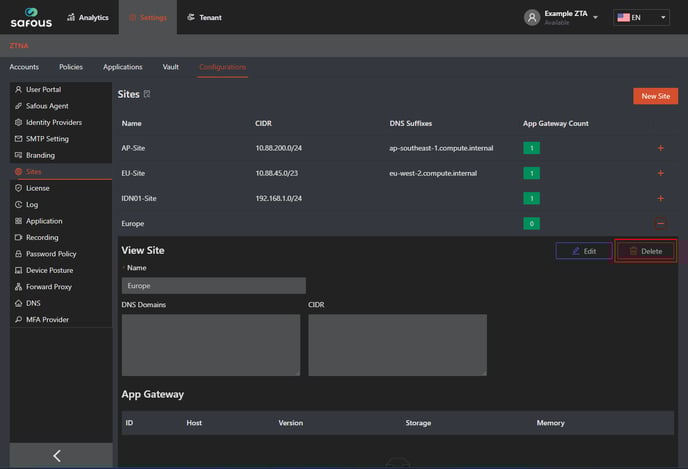688x469 pixels.
Task: Go to Device Posture configuration
Action: click(51, 270)
